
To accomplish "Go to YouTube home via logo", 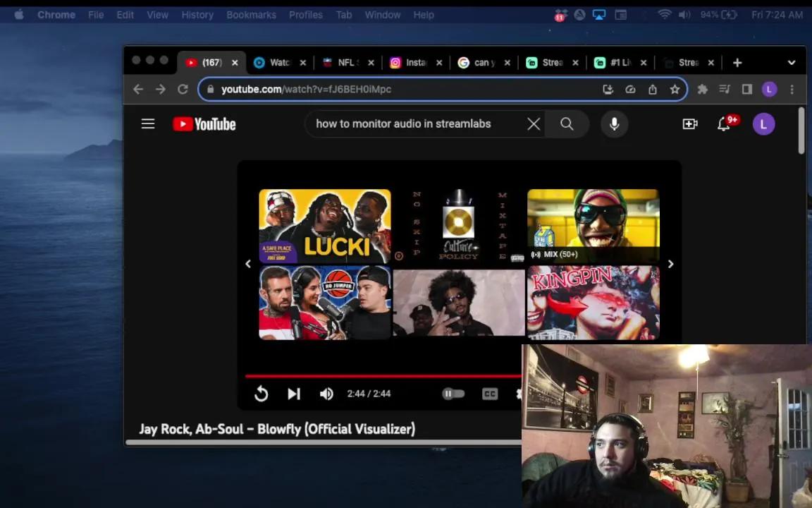I will click(x=204, y=124).
